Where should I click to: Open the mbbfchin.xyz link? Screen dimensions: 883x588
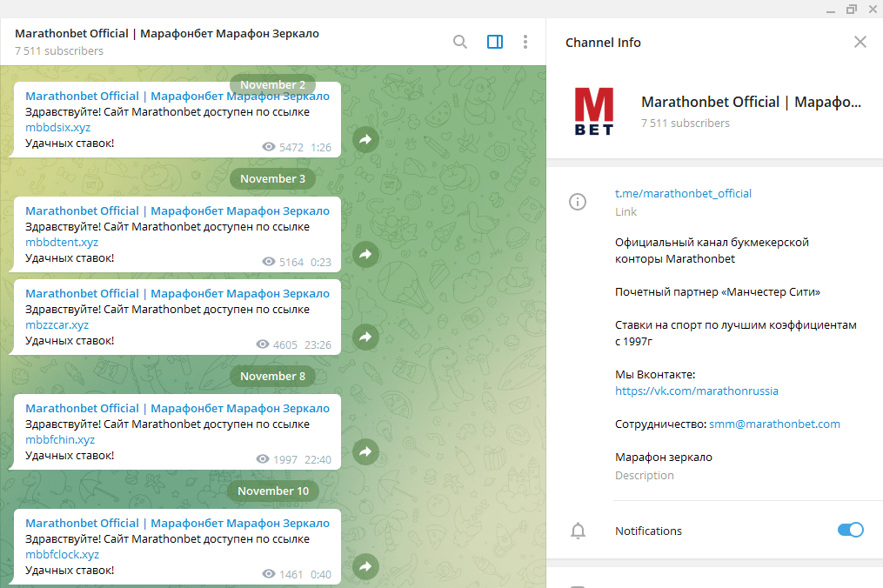click(x=60, y=440)
